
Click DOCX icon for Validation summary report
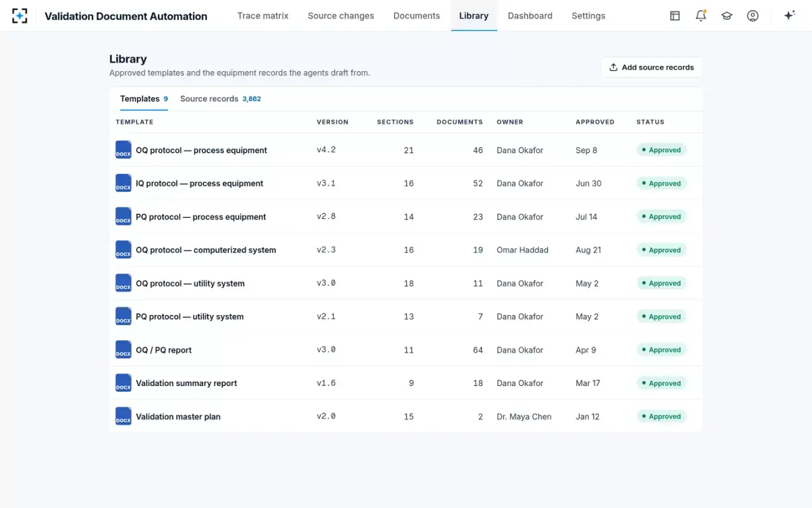click(123, 383)
